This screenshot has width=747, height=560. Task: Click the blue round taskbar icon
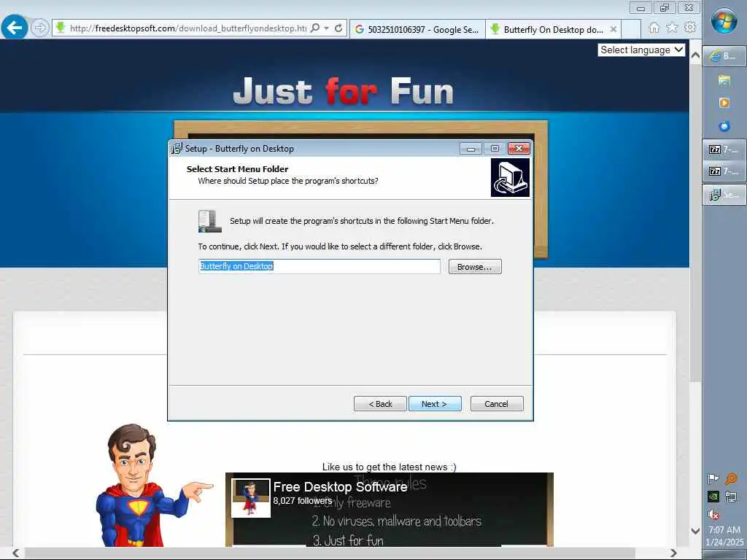click(724, 126)
